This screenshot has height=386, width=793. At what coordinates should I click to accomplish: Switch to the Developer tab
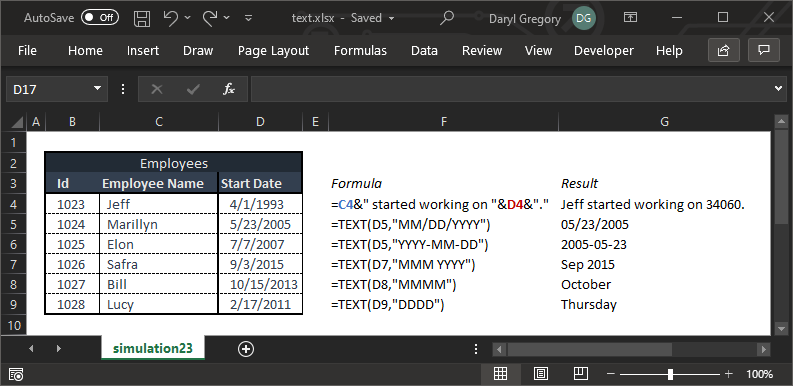point(604,51)
